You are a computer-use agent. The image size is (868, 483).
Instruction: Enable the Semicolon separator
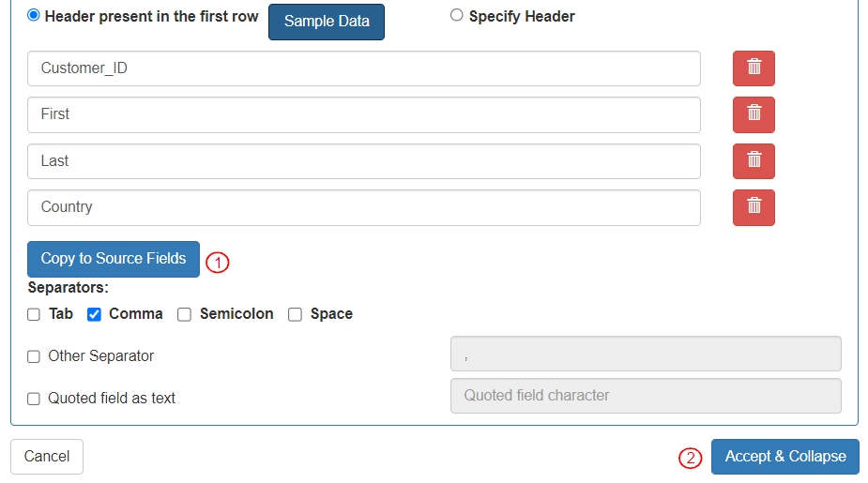185,314
